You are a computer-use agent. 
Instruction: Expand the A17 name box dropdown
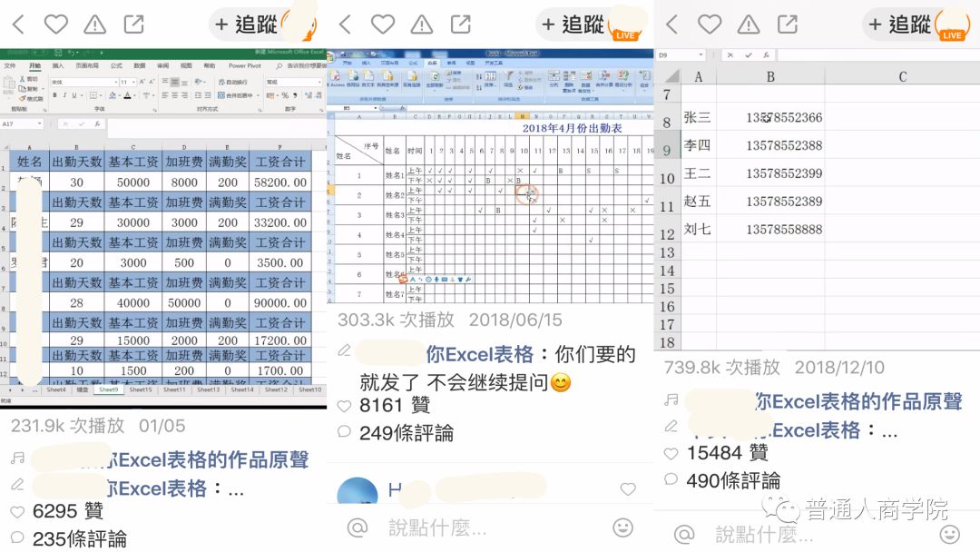[39, 123]
